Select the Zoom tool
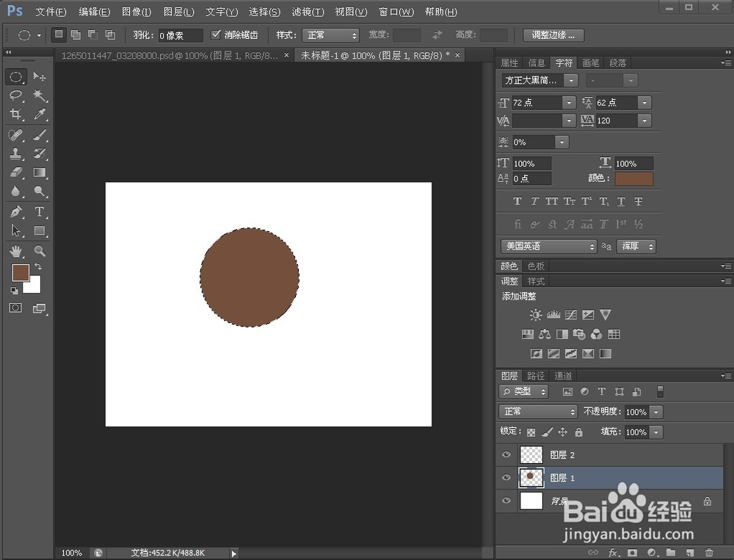The image size is (734, 560). 40,251
